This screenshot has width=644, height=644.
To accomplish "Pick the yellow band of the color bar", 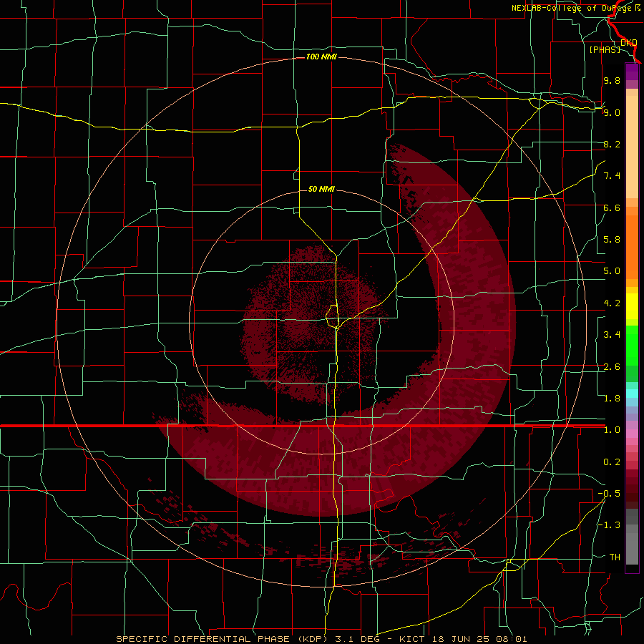I will click(x=632, y=306).
